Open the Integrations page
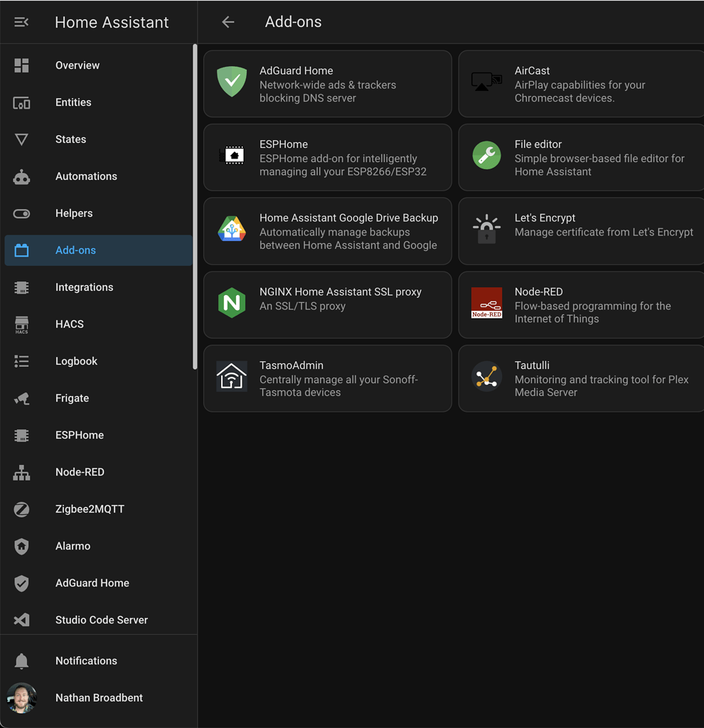The image size is (704, 728). tap(84, 287)
